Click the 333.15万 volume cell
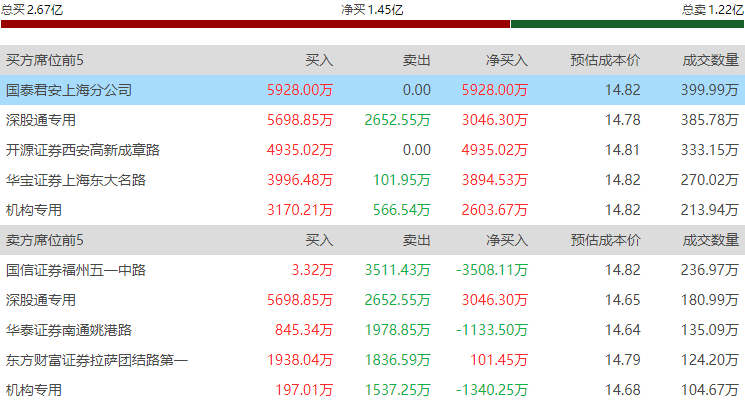This screenshot has width=745, height=403. tap(709, 150)
